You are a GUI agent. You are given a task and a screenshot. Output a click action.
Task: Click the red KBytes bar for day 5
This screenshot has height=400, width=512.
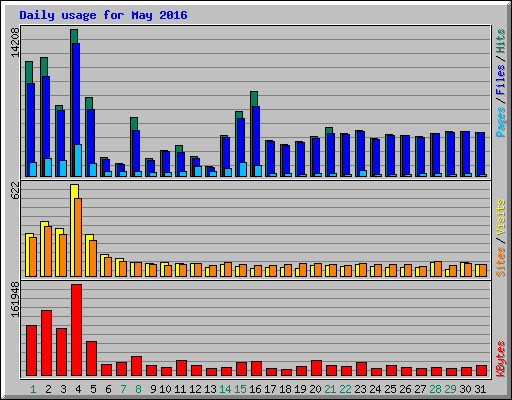(91, 359)
